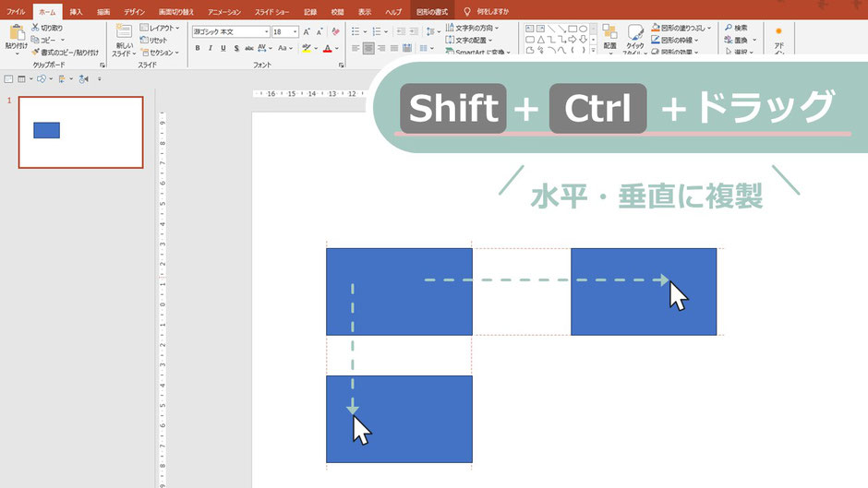Toggle center text alignment
The height and width of the screenshot is (488, 868).
coord(368,49)
